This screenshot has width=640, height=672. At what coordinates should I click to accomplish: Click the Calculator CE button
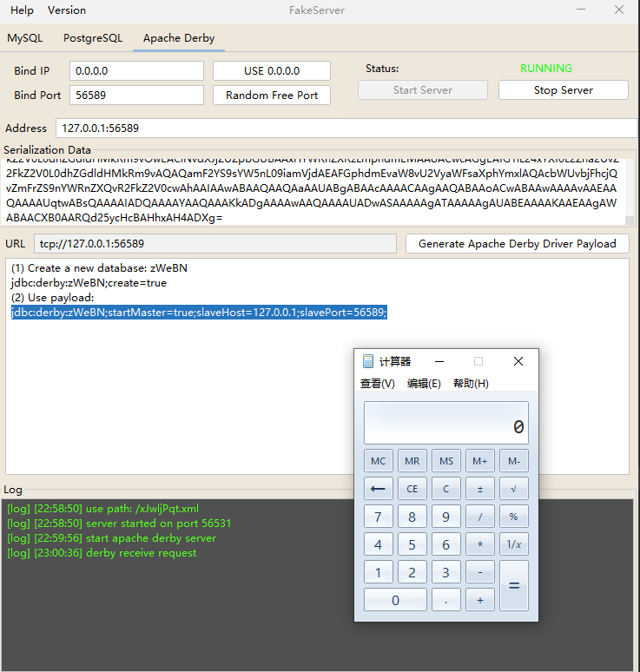tap(412, 489)
